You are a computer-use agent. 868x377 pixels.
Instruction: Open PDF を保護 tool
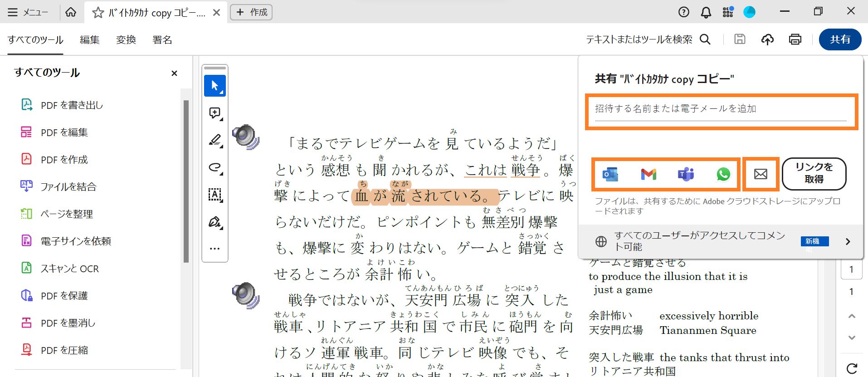[54, 296]
